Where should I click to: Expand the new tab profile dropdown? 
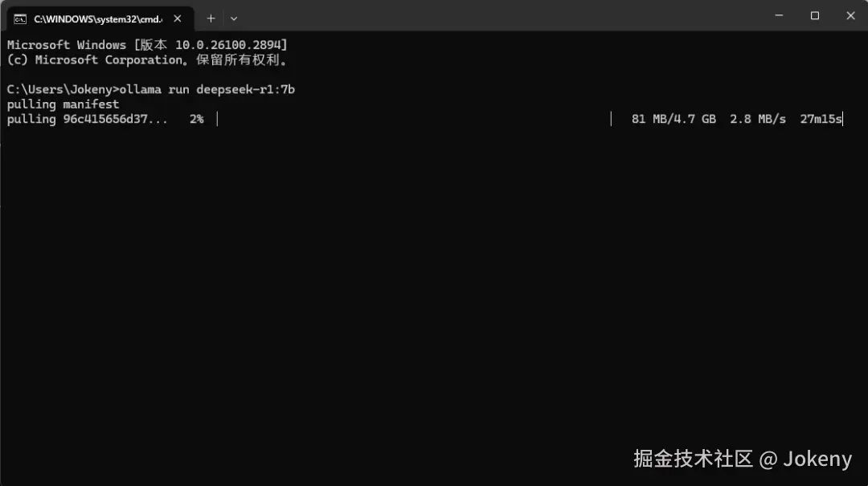[234, 18]
